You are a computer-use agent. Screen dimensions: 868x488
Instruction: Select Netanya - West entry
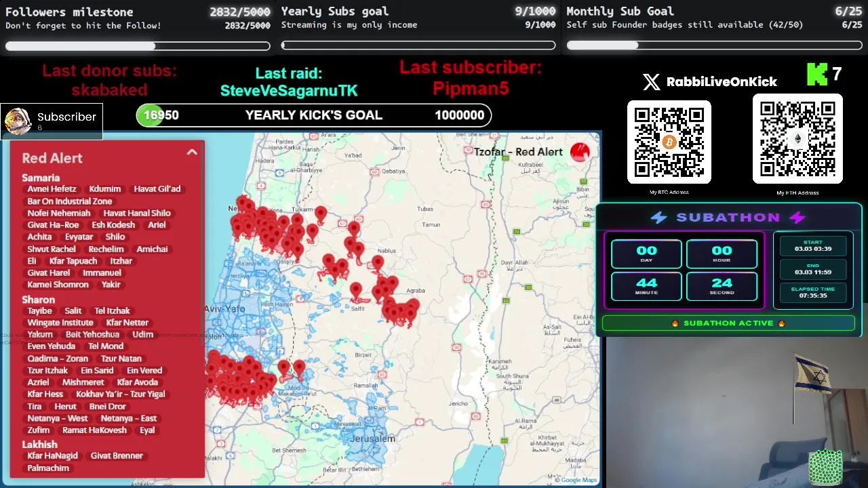(58, 418)
